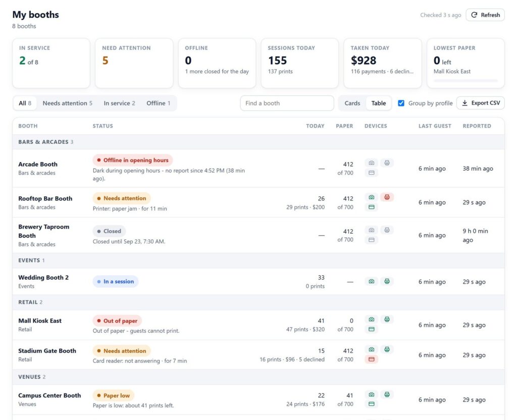Select Mall Kiosk East's card reader icon

[x=371, y=329]
